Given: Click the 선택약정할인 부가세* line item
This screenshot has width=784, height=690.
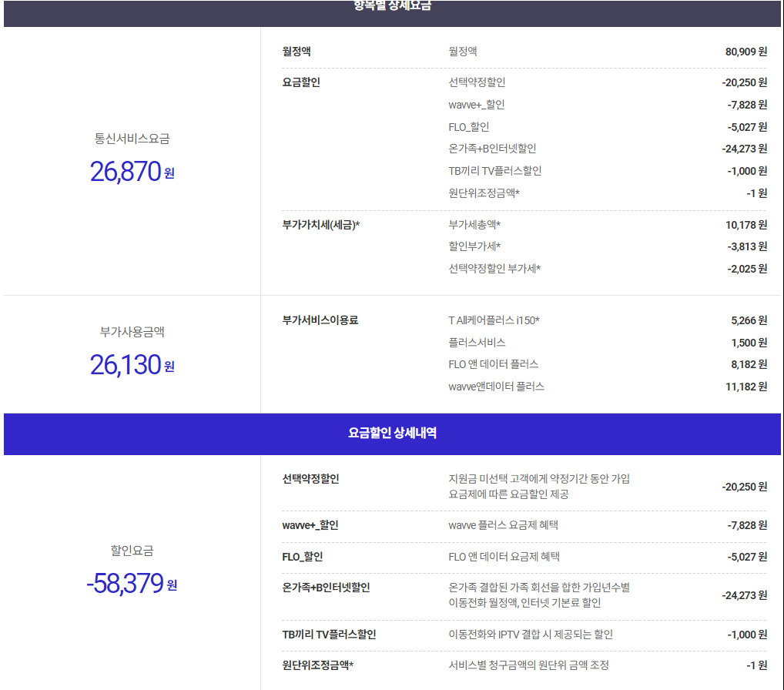Looking at the screenshot, I should (494, 269).
